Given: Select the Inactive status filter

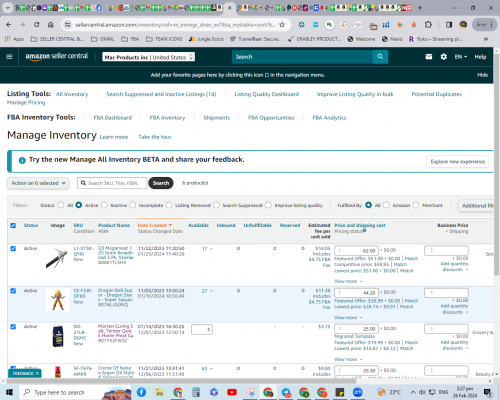Looking at the screenshot, I should 104,205.
